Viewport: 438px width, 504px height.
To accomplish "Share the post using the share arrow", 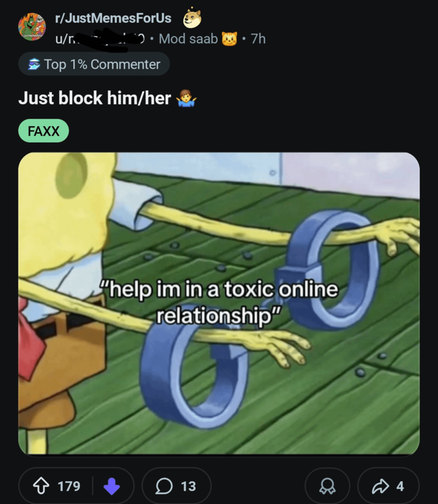I will pos(380,486).
